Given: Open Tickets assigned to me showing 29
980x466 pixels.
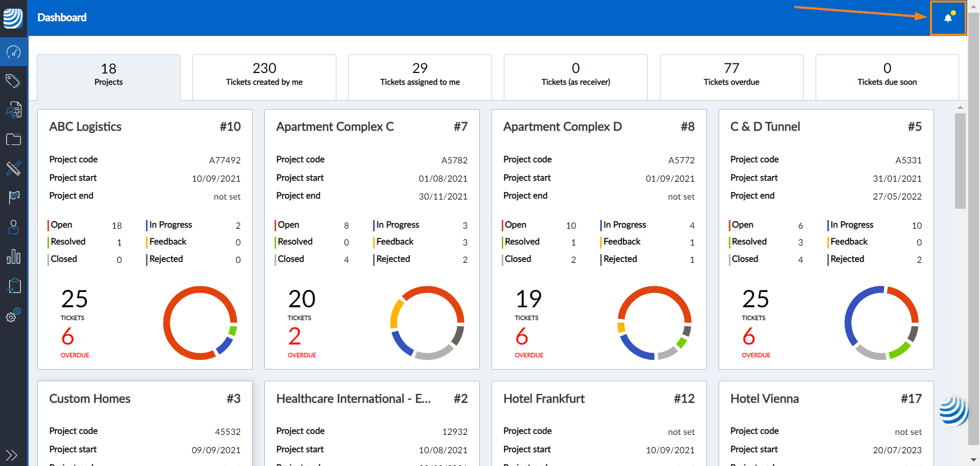Looking at the screenshot, I should 420,74.
